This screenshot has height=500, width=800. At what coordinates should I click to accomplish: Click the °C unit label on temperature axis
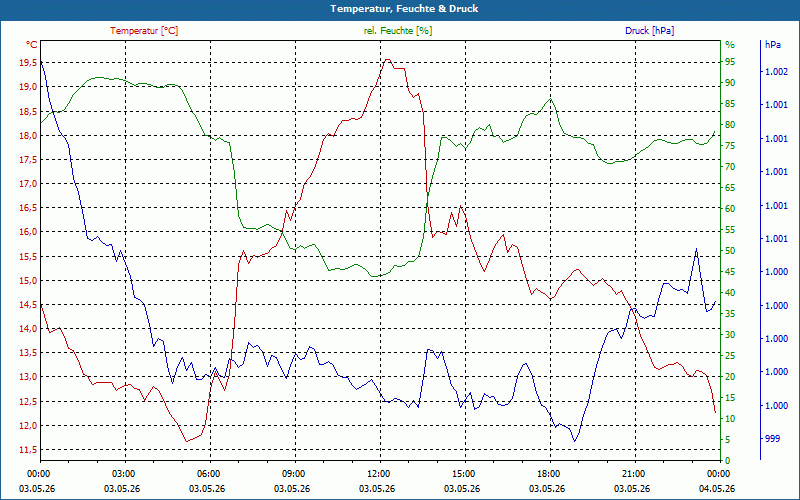(x=31, y=45)
